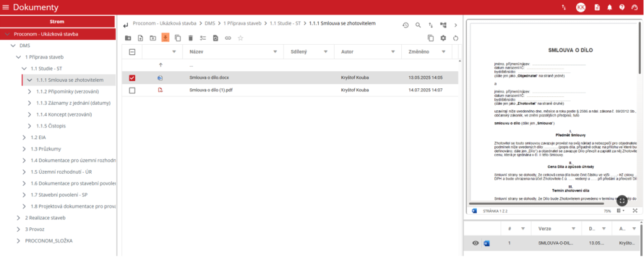Expand the 2 Realizace staveb tree node
Viewport: 644px width, 257px height.
click(18, 217)
